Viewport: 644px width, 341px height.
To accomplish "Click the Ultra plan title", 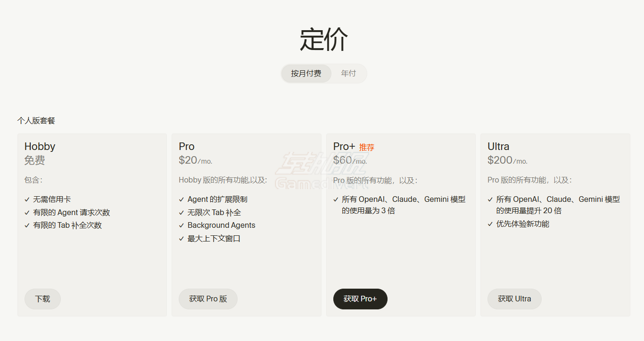I will [x=498, y=147].
